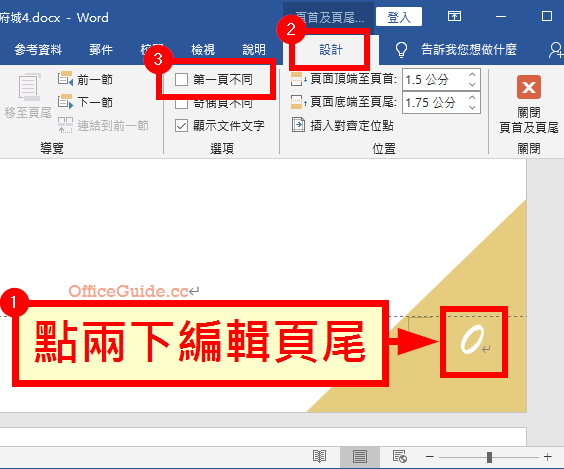This screenshot has width=564, height=469.
Task: Click the Tell Me lightbulb icon
Action: pyautogui.click(x=401, y=50)
